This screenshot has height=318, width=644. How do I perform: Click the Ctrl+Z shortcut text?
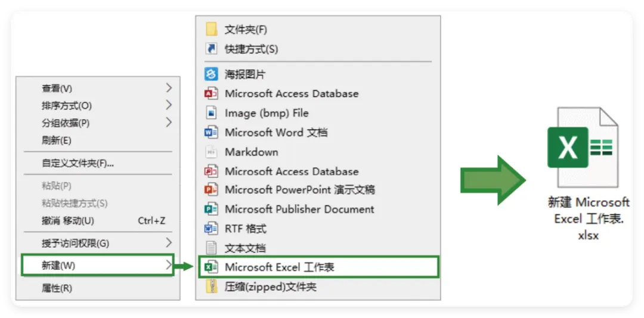coord(151,221)
